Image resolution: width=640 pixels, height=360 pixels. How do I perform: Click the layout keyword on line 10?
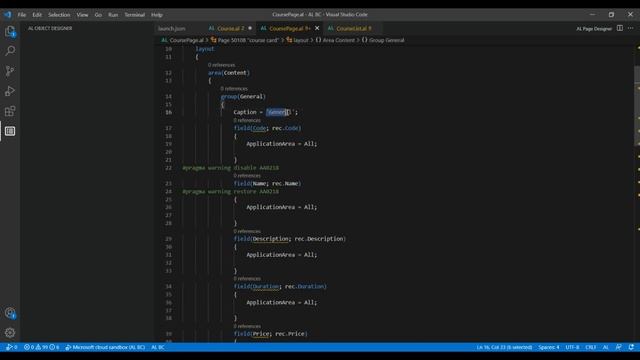[205, 49]
